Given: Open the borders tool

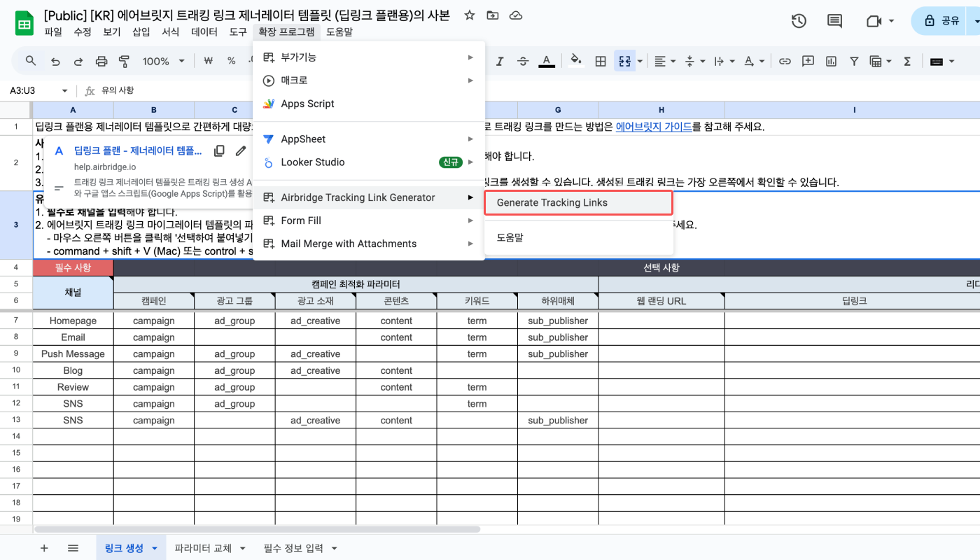Looking at the screenshot, I should click(x=600, y=62).
